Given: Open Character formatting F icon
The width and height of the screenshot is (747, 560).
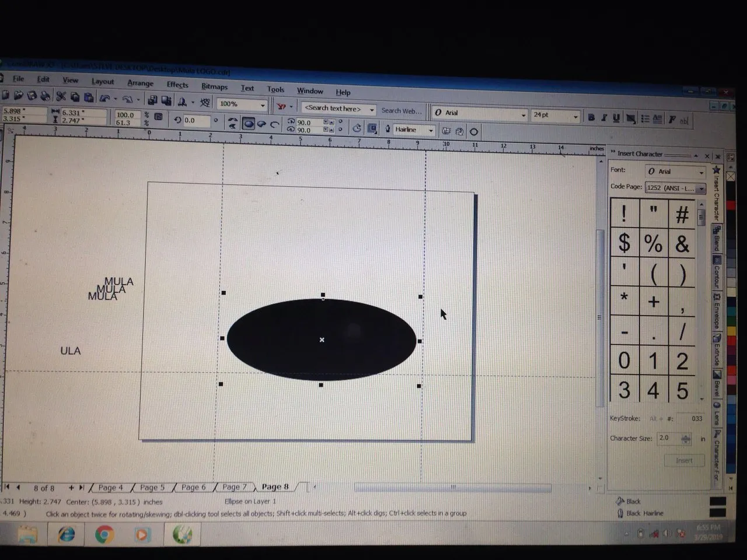Looking at the screenshot, I should (672, 120).
